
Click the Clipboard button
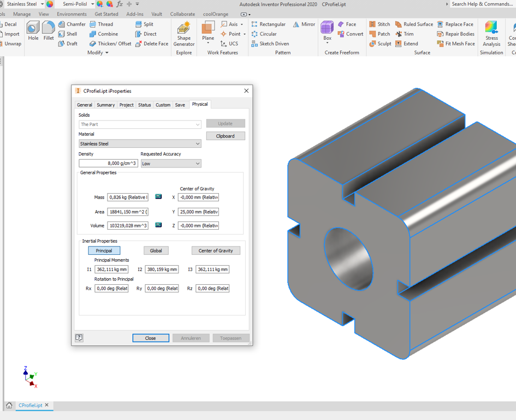225,136
